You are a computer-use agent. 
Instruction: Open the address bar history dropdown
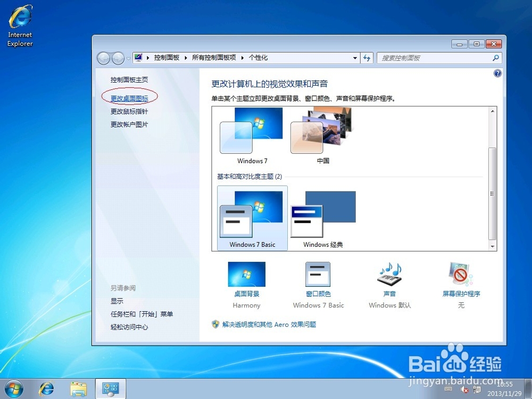(x=355, y=58)
